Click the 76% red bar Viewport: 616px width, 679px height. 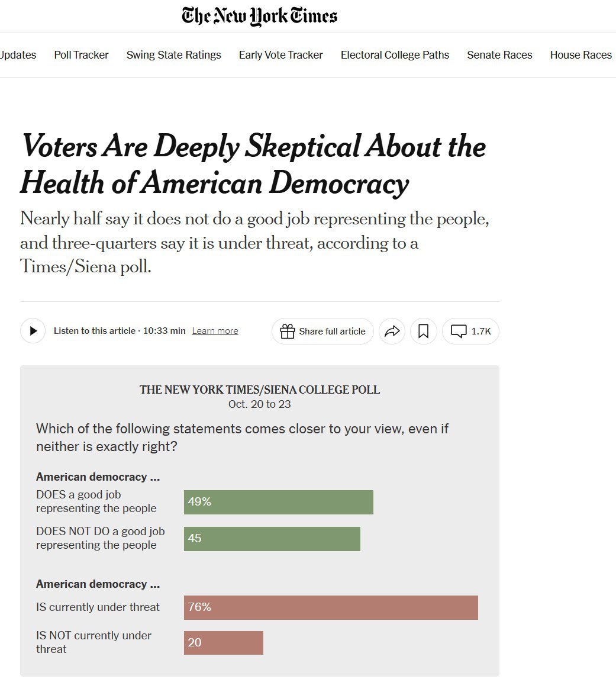pyautogui.click(x=330, y=607)
